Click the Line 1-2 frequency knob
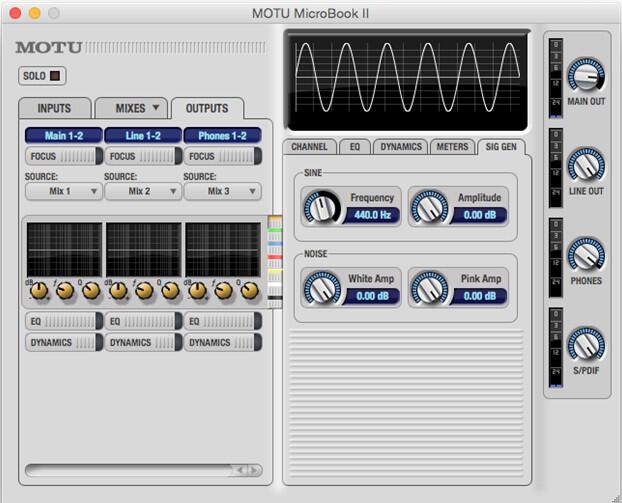 coord(144,291)
